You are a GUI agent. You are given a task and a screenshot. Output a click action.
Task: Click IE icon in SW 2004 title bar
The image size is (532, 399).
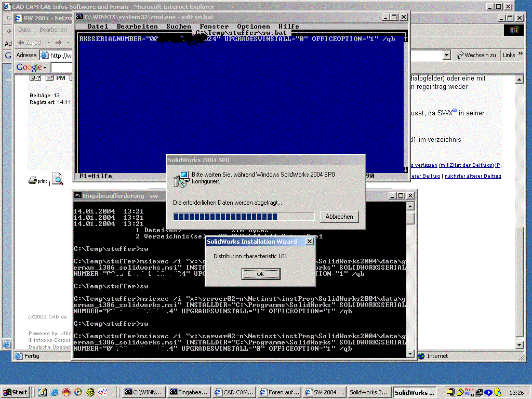(x=18, y=18)
